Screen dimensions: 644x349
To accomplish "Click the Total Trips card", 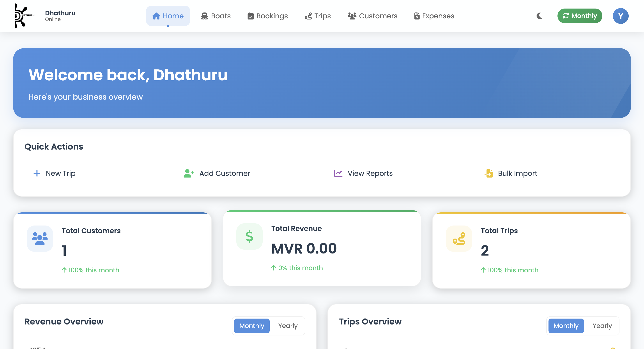I will [531, 250].
